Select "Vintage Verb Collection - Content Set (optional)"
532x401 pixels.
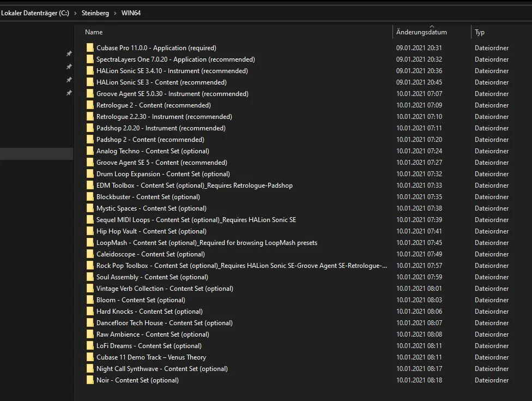point(165,289)
